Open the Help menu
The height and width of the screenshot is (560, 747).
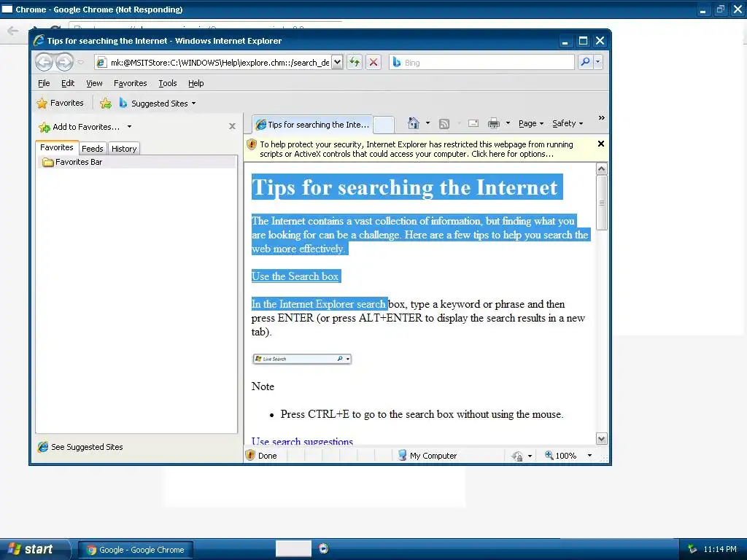coord(196,83)
